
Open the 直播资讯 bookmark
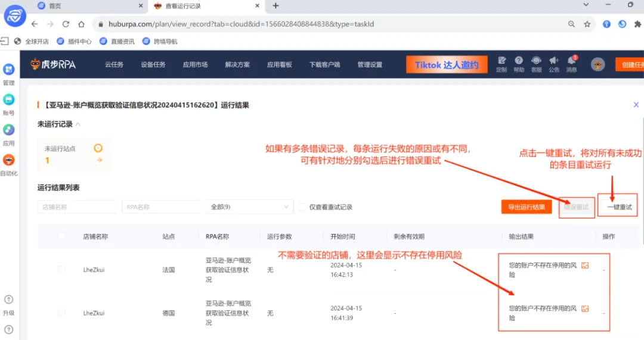pyautogui.click(x=117, y=42)
